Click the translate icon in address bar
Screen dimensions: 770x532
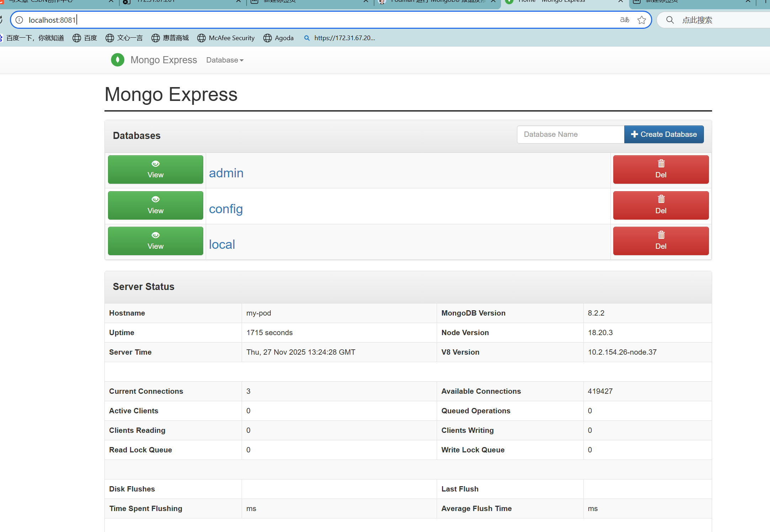(x=624, y=20)
